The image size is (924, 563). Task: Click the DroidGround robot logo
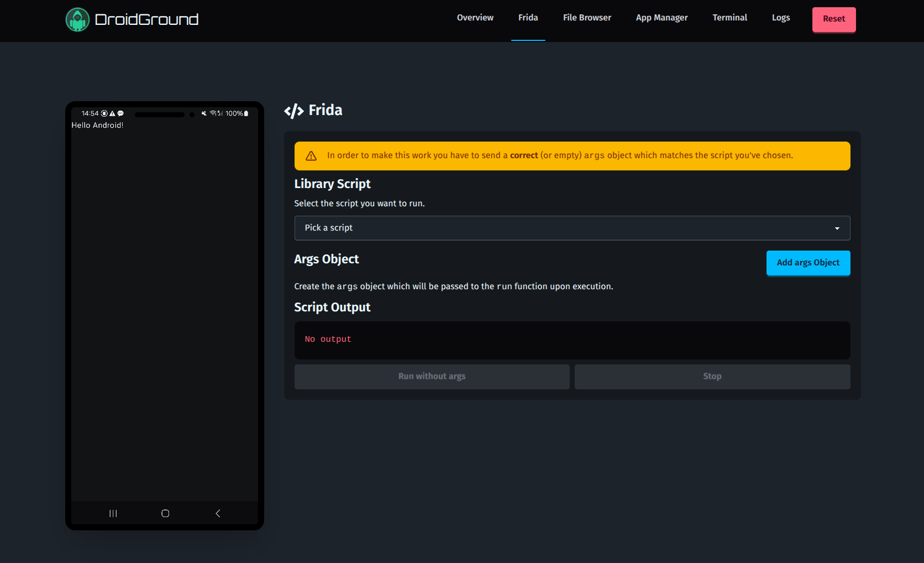pyautogui.click(x=77, y=19)
